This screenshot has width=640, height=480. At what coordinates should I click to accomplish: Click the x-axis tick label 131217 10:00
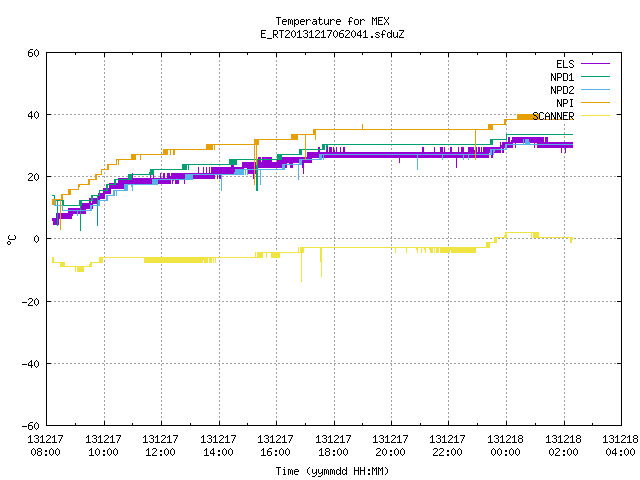click(x=104, y=446)
